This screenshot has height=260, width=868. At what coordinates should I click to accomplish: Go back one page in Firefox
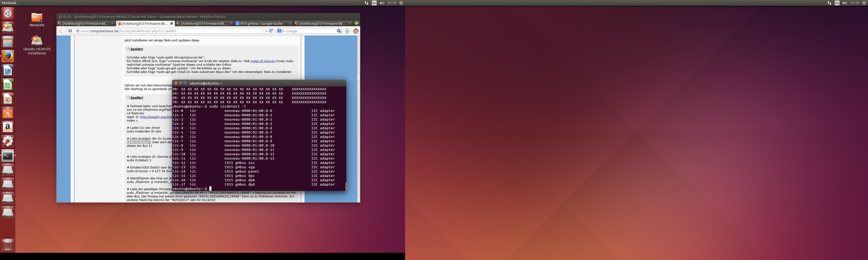[x=61, y=31]
